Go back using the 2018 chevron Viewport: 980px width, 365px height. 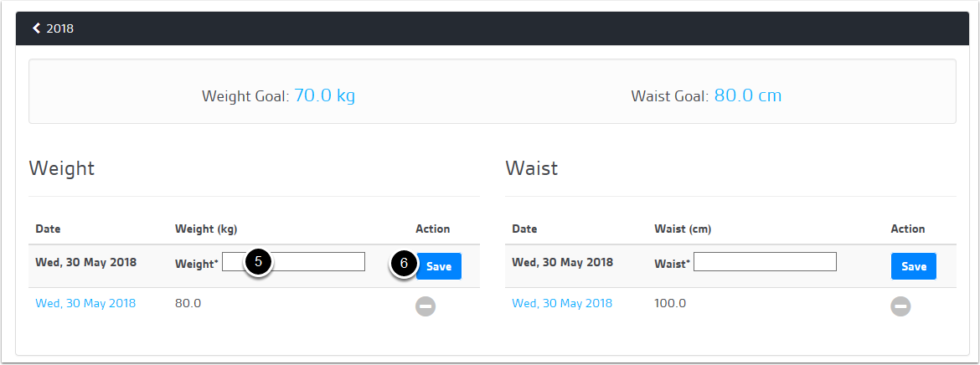36,28
